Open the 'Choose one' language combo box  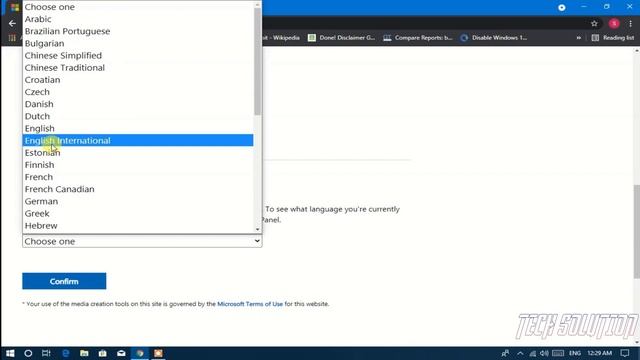pos(142,241)
